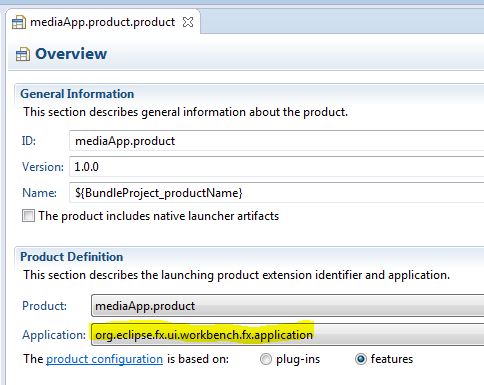Click the Application: label
Image resolution: width=484 pixels, height=385 pixels.
[54, 335]
